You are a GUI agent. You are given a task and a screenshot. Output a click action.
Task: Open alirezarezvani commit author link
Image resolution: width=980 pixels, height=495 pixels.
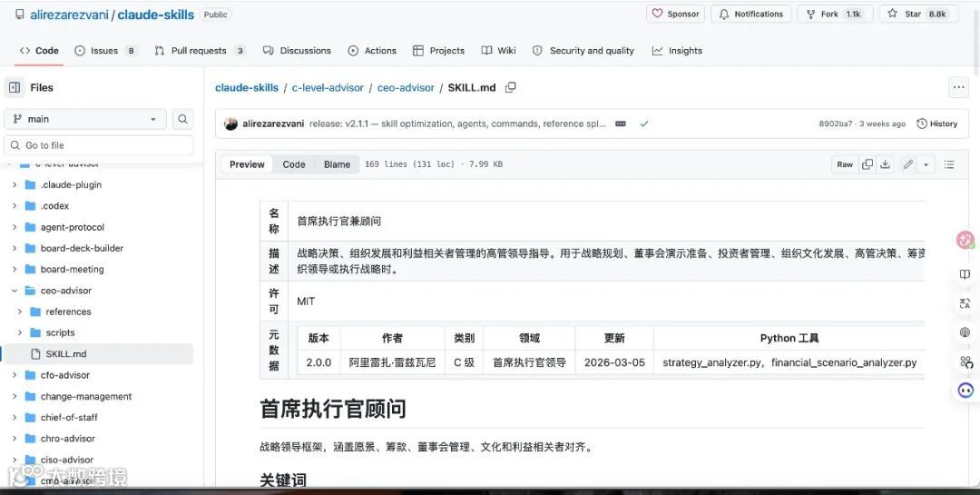(273, 124)
